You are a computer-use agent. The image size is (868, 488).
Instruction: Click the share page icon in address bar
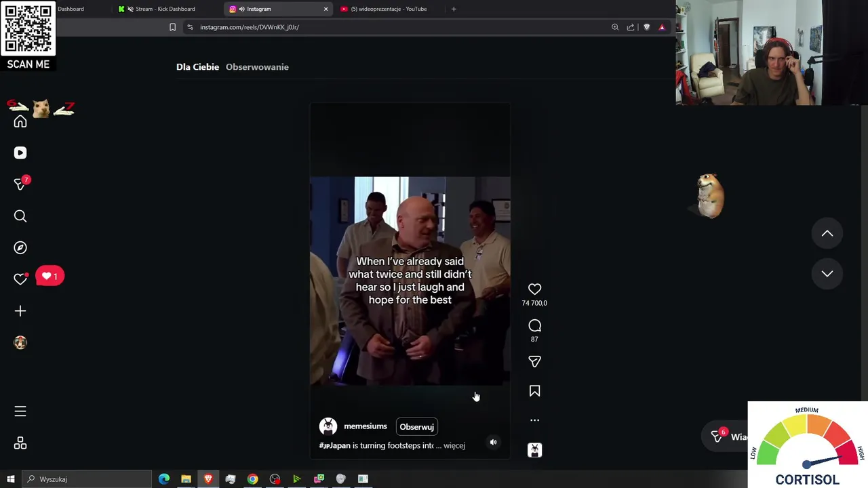[631, 27]
